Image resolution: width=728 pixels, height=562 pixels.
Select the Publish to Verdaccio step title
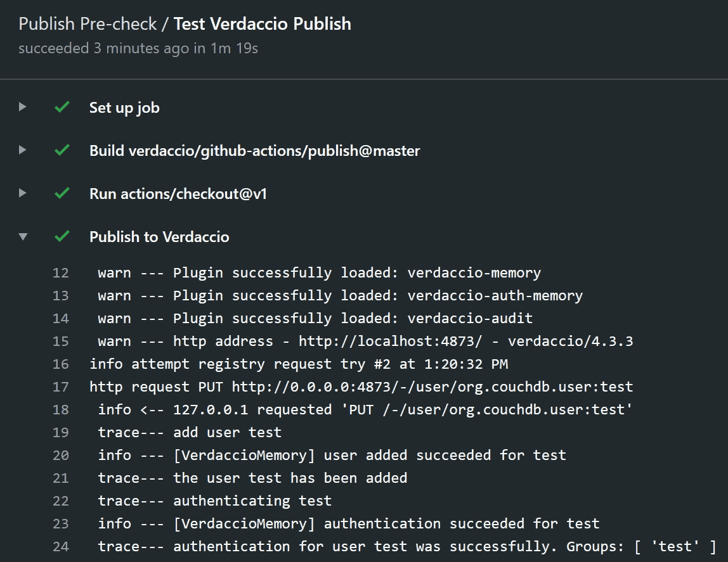(x=159, y=237)
